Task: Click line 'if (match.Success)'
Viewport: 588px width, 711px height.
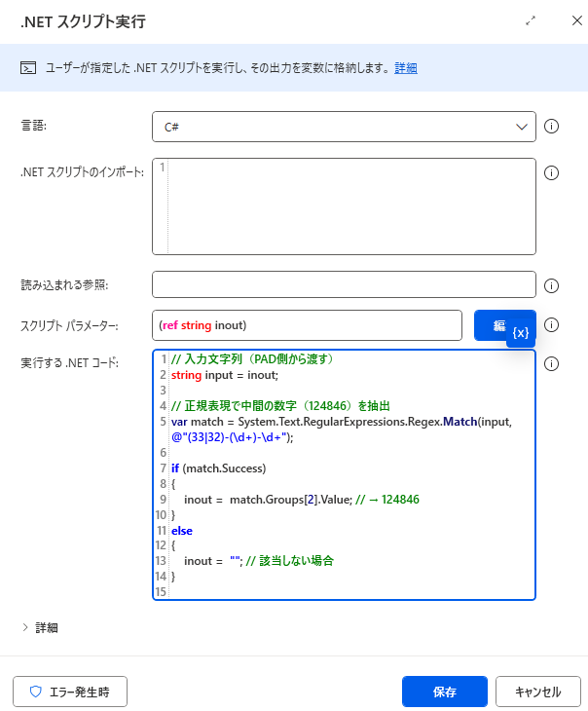Action: click(218, 468)
